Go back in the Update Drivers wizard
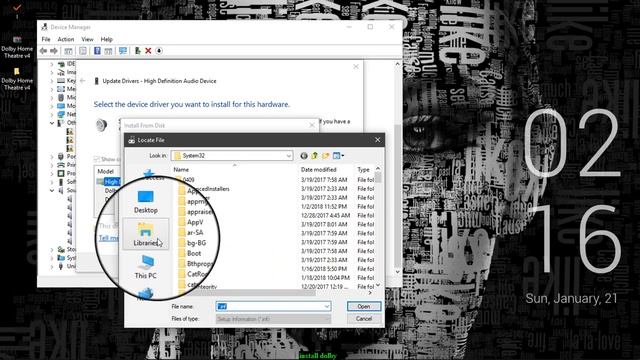Image resolution: width=640 pixels, height=360 pixels. (x=83, y=81)
